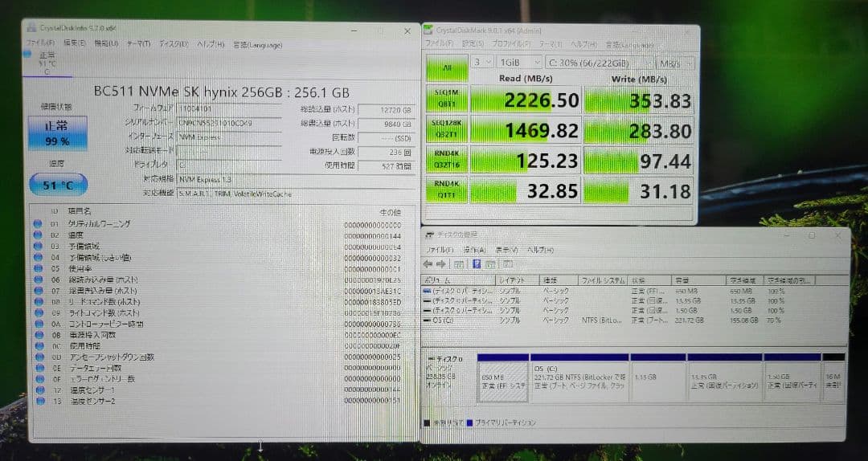The height and width of the screenshot is (461, 868).
Task: Open 表示(V) menu in Disk Management
Action: tap(506, 250)
